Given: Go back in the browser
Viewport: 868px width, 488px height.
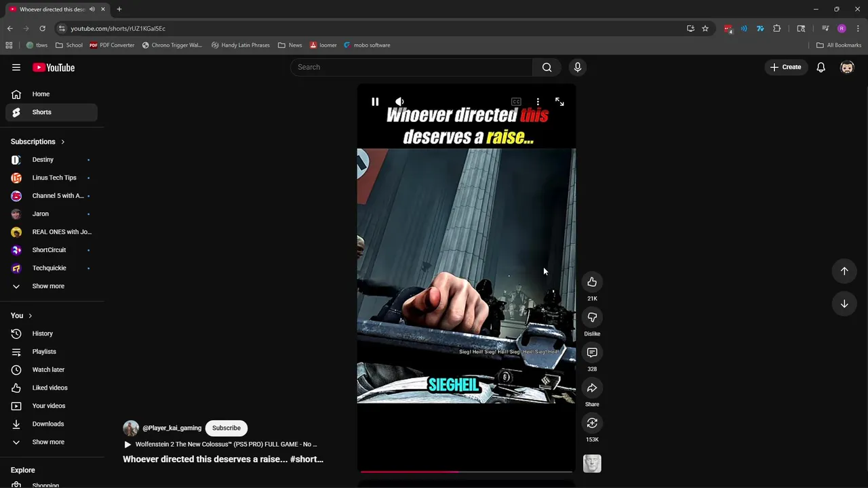Looking at the screenshot, I should coord(9,28).
